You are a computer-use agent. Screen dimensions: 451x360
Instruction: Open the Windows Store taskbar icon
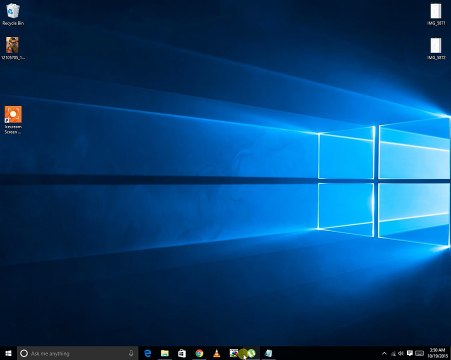(182, 353)
